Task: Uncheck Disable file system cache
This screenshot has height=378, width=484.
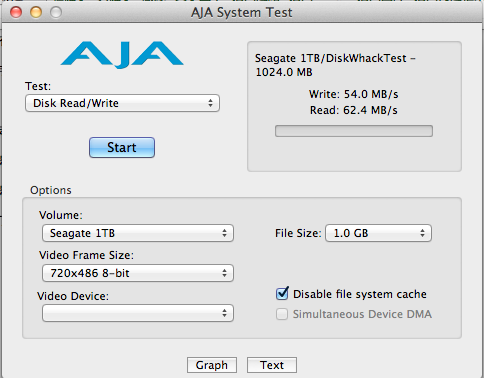Action: pyautogui.click(x=282, y=294)
